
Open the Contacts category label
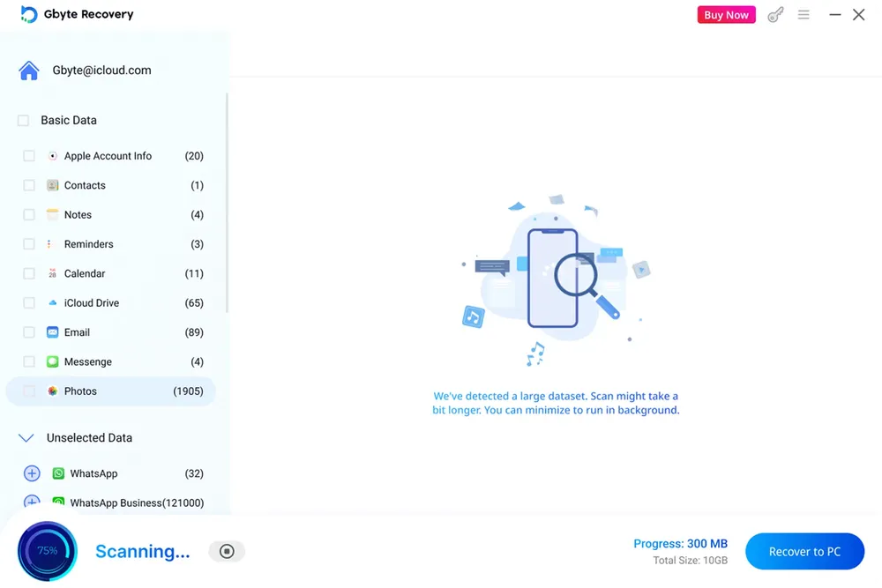(85, 185)
